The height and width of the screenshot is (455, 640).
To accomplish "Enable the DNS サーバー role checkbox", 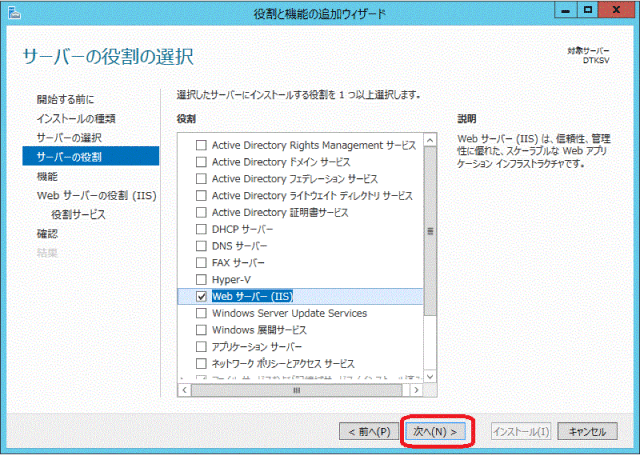I will (x=201, y=246).
